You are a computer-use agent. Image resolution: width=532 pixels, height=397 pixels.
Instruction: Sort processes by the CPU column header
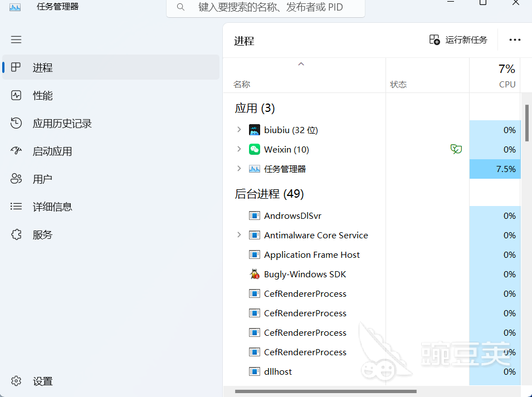(495, 76)
